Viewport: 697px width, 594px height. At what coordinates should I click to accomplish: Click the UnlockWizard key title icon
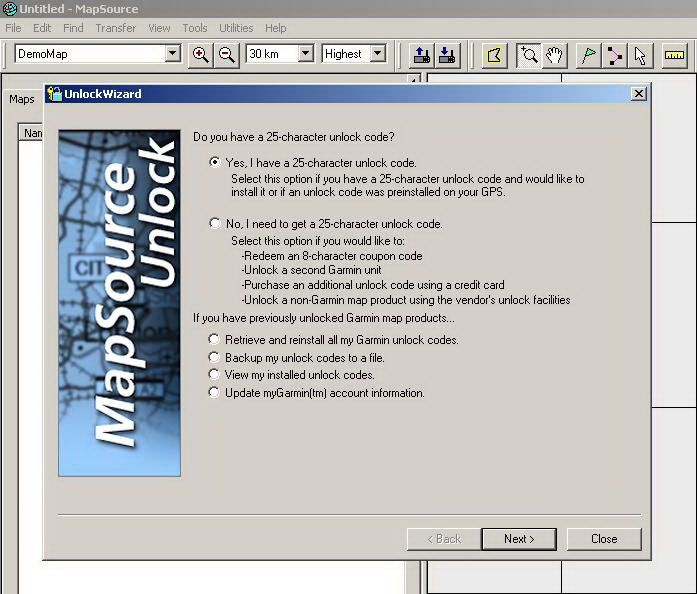tap(55, 94)
